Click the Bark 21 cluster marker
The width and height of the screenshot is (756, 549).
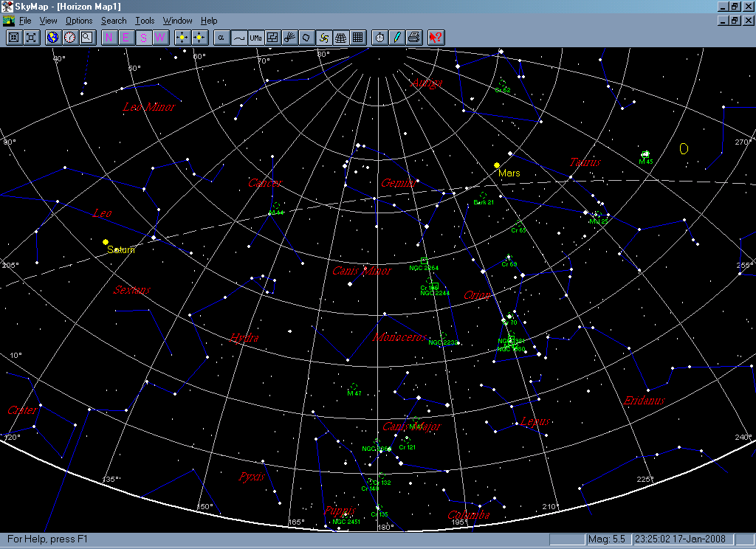[x=483, y=196]
